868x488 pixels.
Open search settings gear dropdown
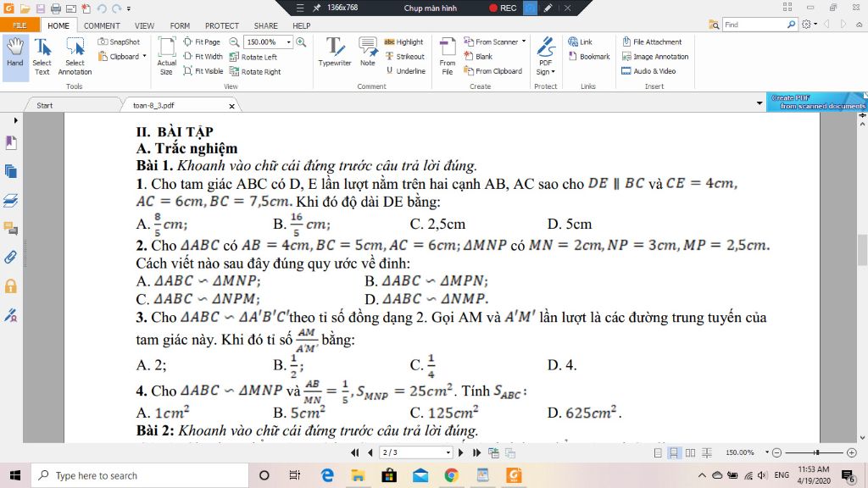(x=810, y=25)
